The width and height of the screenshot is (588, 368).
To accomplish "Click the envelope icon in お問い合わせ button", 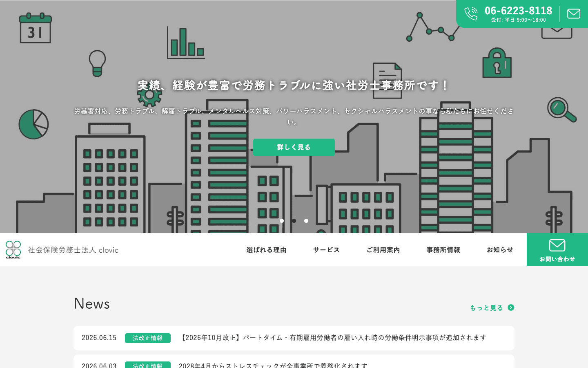I will pos(557,245).
